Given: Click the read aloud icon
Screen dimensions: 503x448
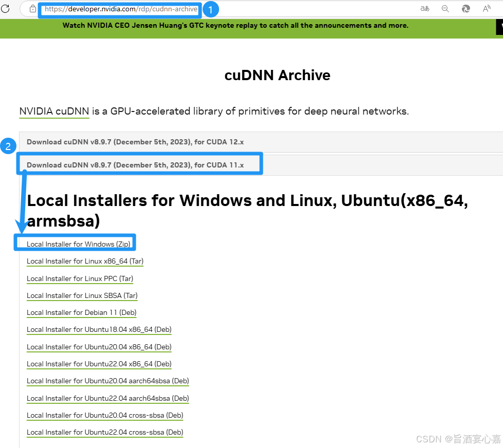Looking at the screenshot, I should (x=487, y=9).
